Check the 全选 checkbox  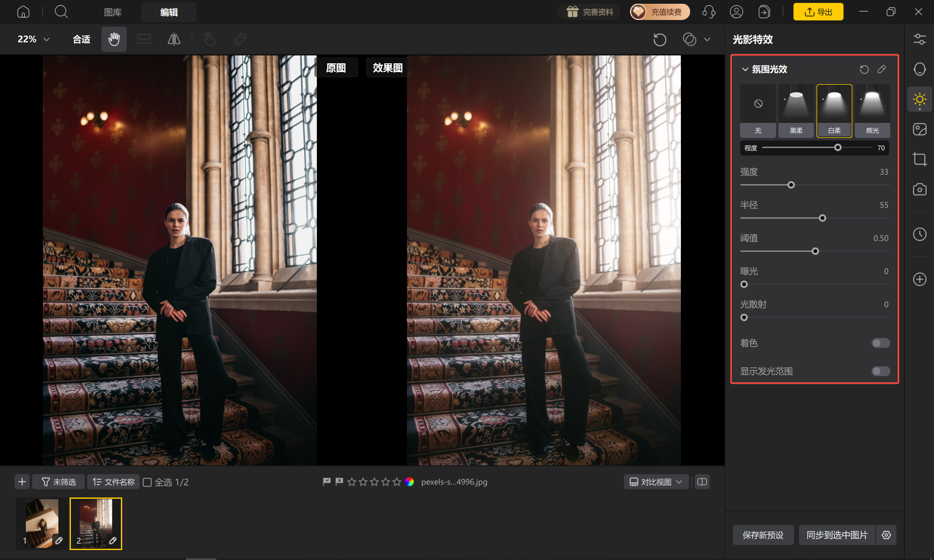pyautogui.click(x=147, y=482)
